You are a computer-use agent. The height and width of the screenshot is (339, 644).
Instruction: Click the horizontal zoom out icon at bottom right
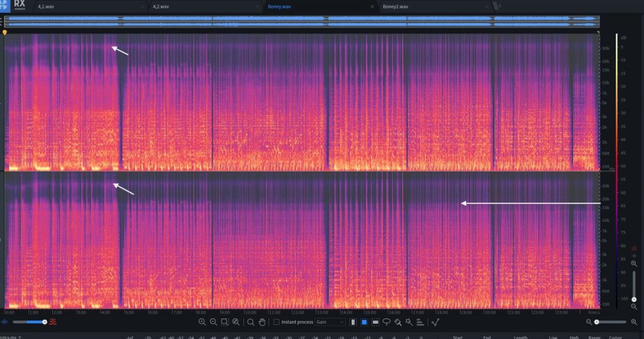pos(589,322)
